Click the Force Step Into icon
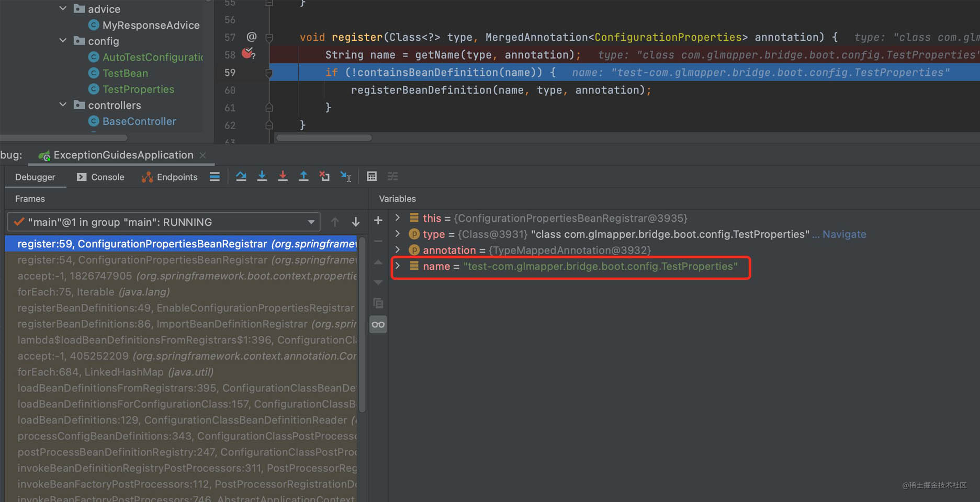 tap(283, 177)
